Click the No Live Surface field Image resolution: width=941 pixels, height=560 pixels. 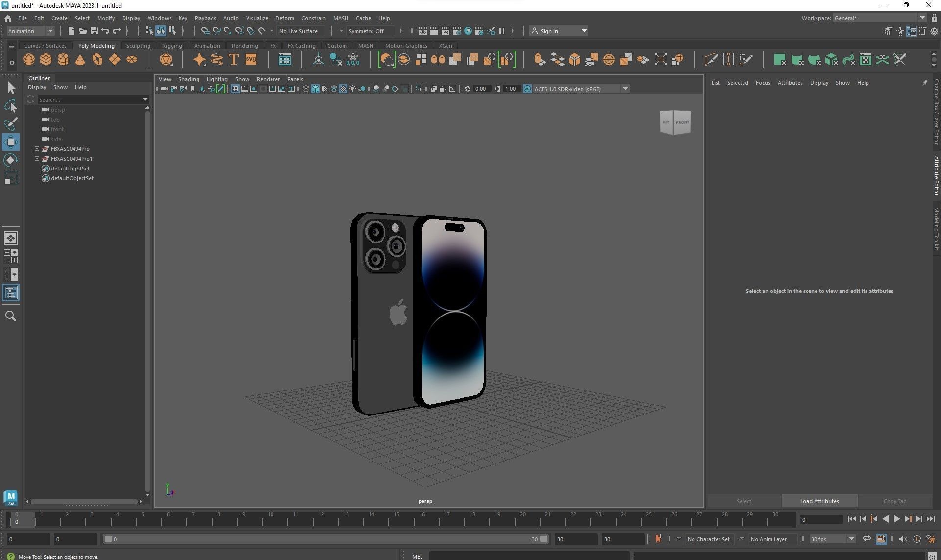(x=301, y=31)
